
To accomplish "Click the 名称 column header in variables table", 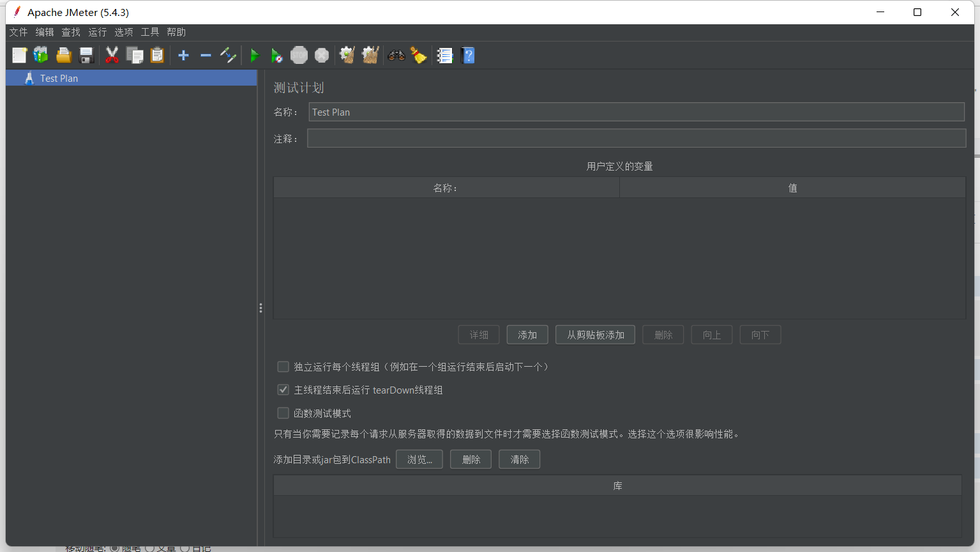I will pyautogui.click(x=446, y=188).
